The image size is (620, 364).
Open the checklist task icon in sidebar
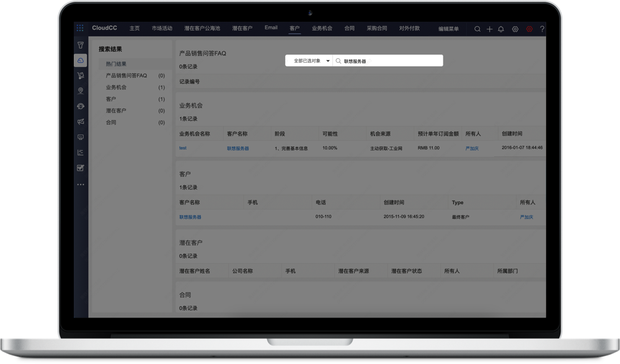tap(80, 168)
